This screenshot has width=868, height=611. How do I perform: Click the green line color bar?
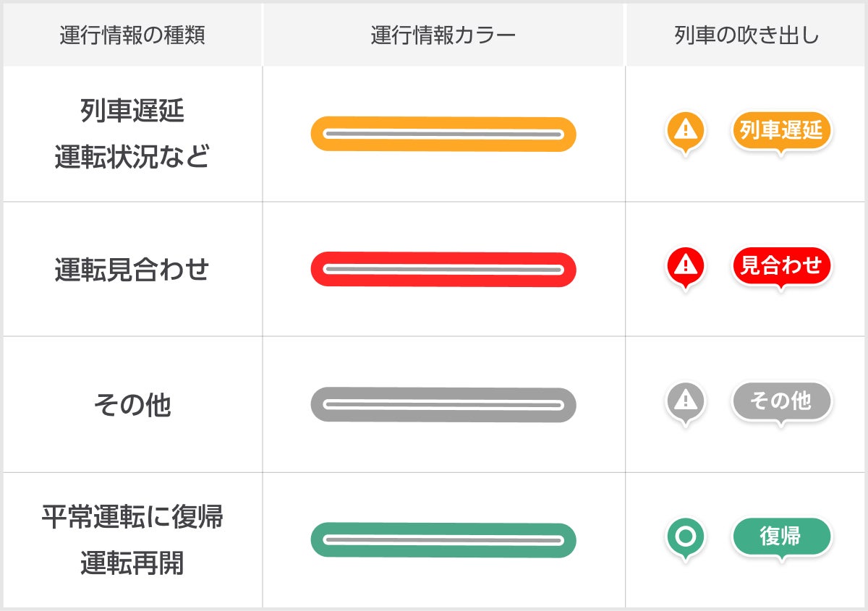[x=443, y=539]
